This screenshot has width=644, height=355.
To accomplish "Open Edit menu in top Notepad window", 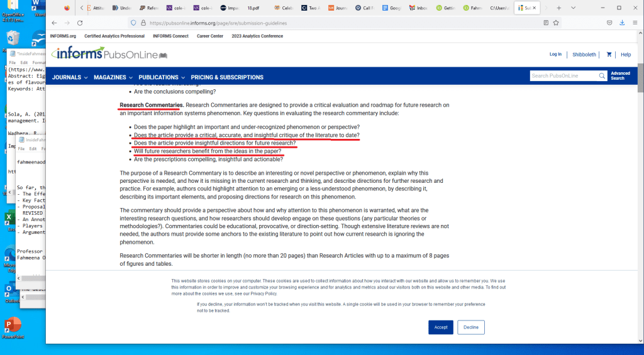I will pos(25,63).
